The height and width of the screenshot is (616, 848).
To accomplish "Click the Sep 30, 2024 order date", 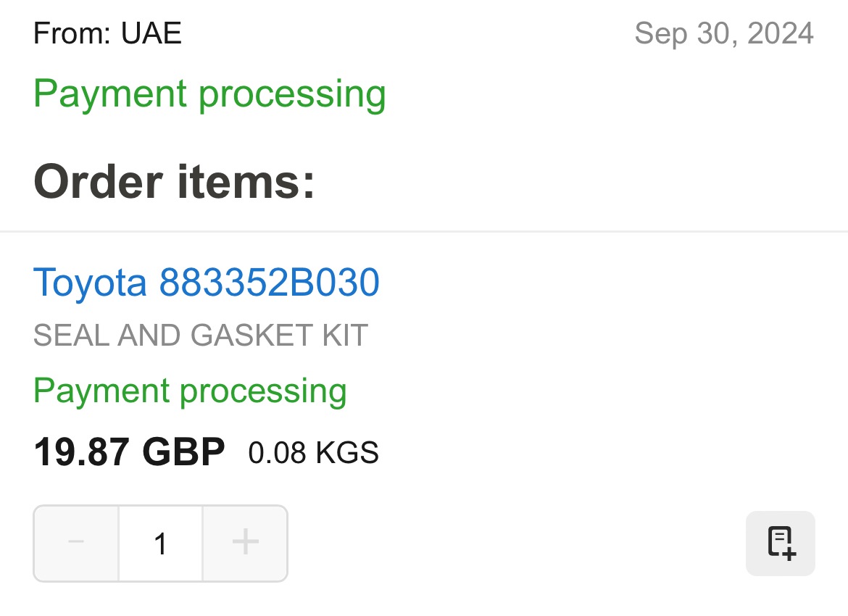I will pos(724,33).
